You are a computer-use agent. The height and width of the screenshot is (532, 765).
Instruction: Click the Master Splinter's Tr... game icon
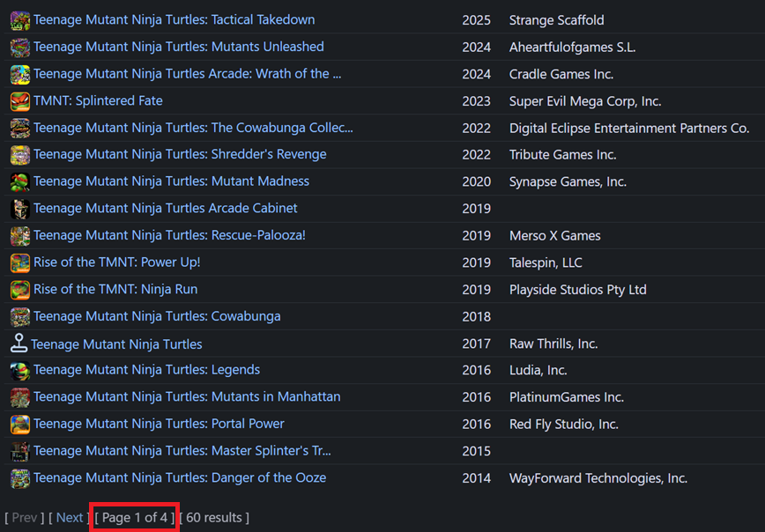[20, 452]
